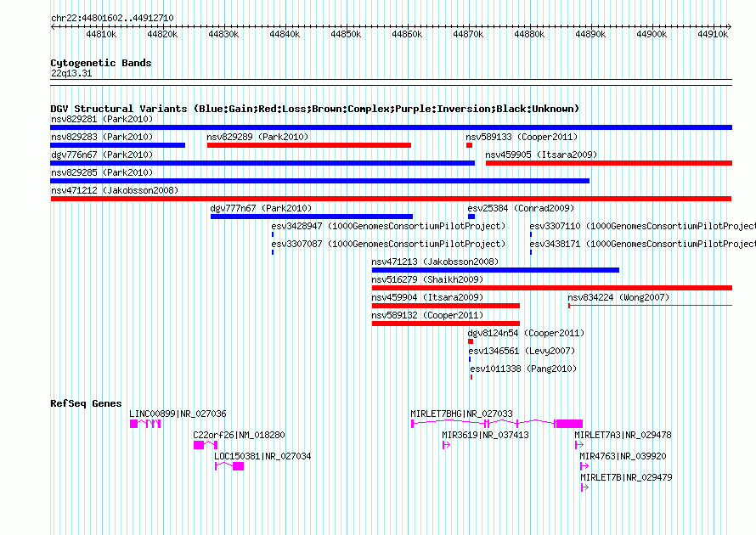756x535 pixels.
Task: Click the 44910k ruler tick label
Action: tap(713, 34)
